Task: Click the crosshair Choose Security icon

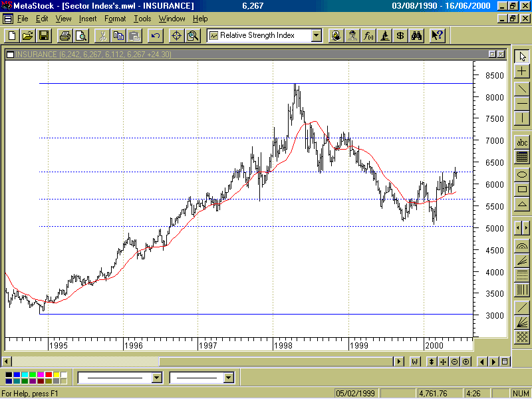Action: coord(176,36)
